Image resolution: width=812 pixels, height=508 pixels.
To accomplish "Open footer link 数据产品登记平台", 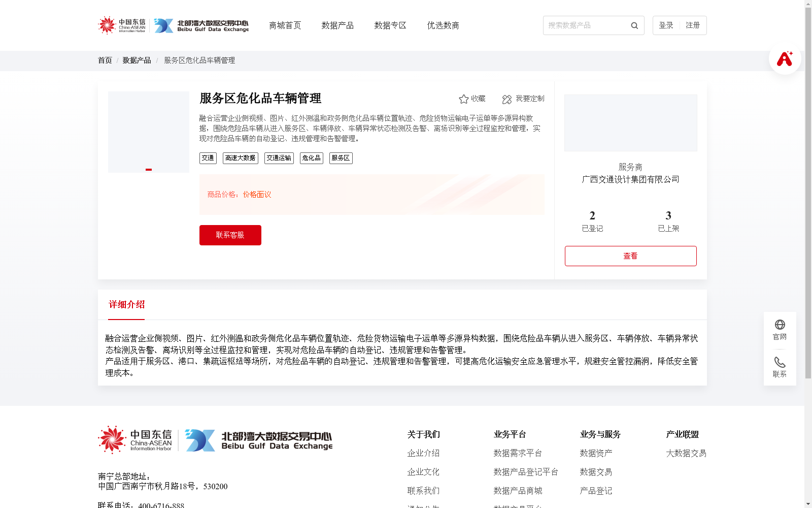I will 526,472.
